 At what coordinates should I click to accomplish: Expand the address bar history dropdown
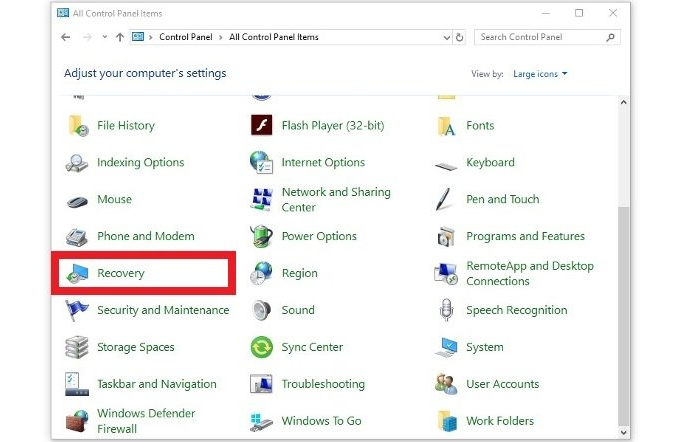[x=446, y=38]
